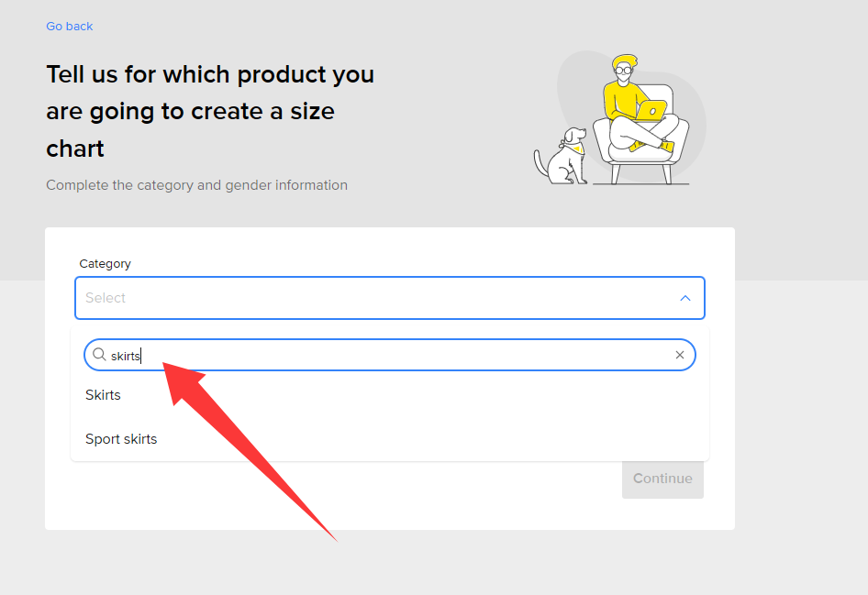Viewport: 868px width, 595px height.
Task: Click the Category field label
Action: pyautogui.click(x=106, y=264)
